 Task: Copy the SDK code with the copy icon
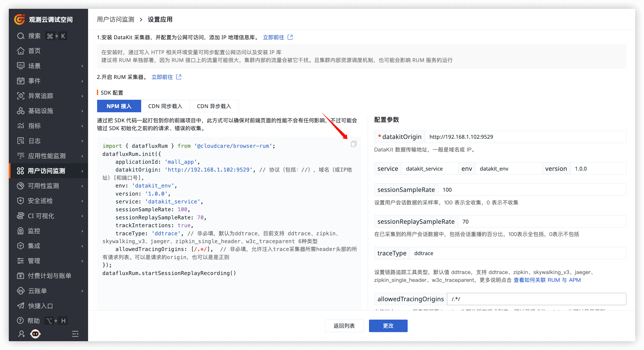tap(353, 144)
